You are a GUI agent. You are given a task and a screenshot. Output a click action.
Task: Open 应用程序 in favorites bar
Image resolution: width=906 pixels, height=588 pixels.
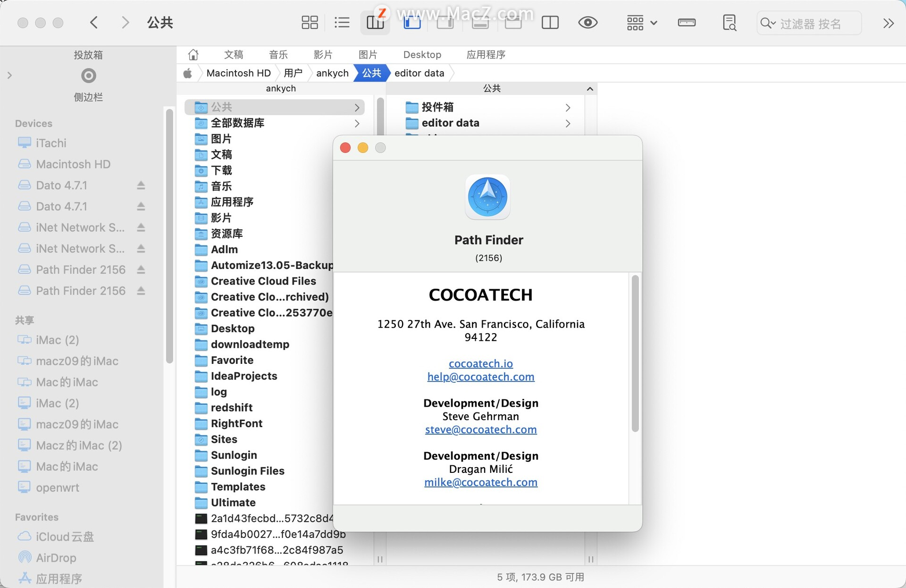point(486,55)
